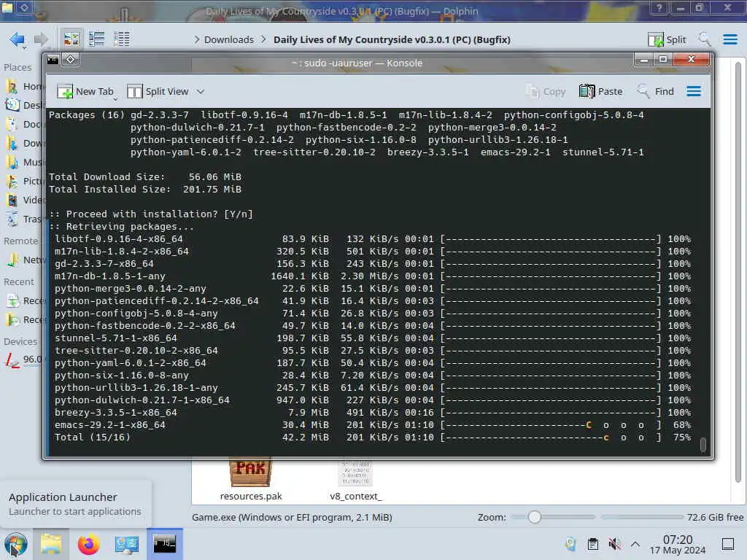Open Network in Places panel
Image resolution: width=747 pixels, height=560 pixels.
point(24,260)
